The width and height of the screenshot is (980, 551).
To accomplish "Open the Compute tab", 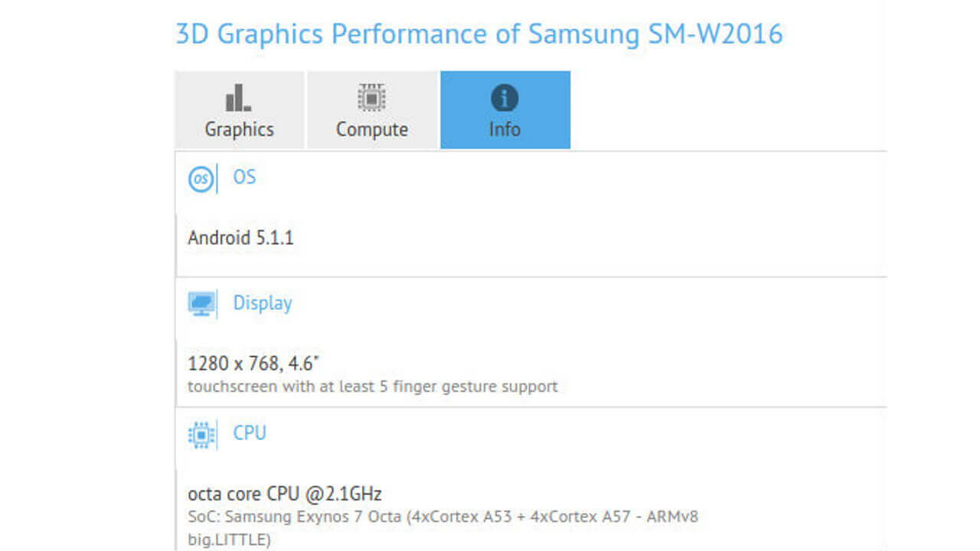I will click(371, 109).
